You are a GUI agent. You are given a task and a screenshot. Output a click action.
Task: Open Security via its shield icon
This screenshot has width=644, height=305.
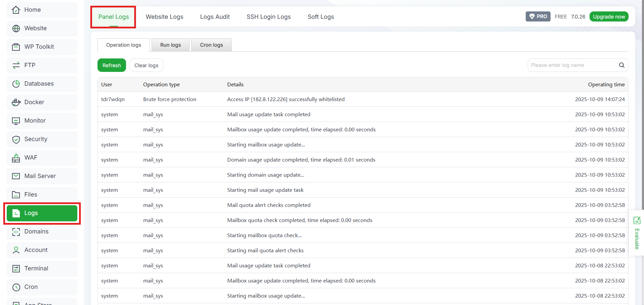[x=16, y=139]
